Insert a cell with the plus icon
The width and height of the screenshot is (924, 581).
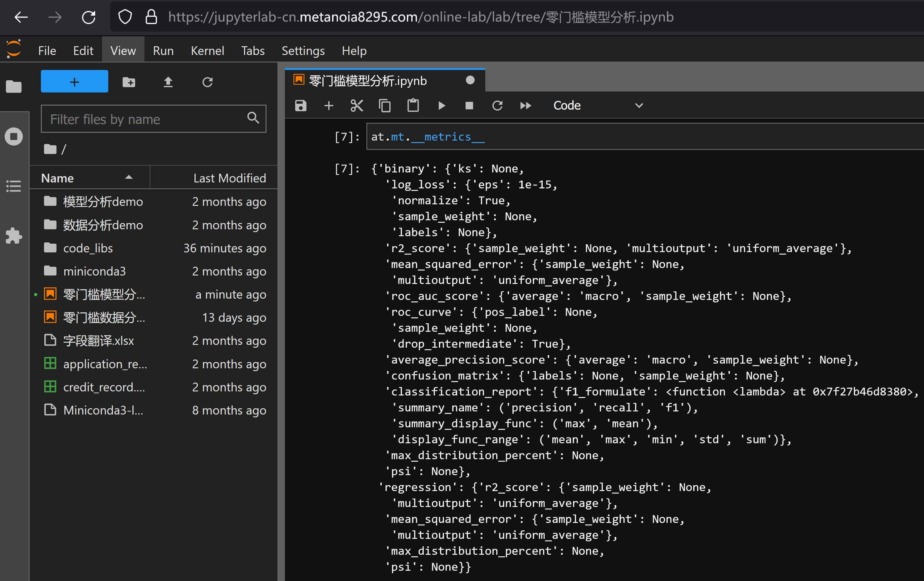(329, 106)
